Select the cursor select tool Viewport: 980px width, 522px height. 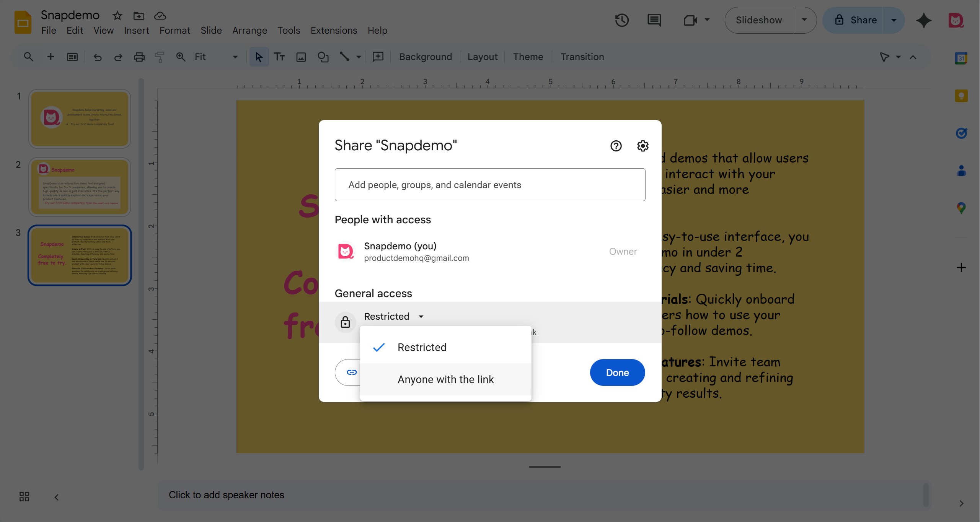tap(259, 57)
